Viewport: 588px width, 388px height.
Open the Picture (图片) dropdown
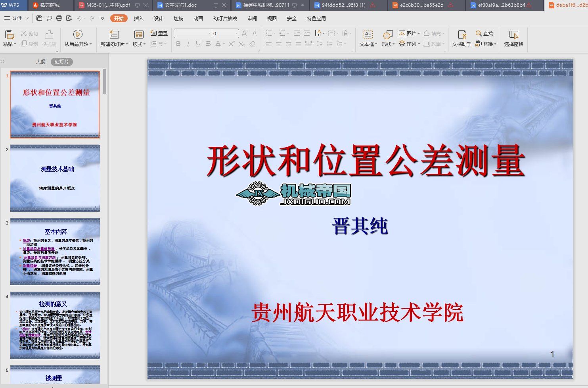coord(410,34)
